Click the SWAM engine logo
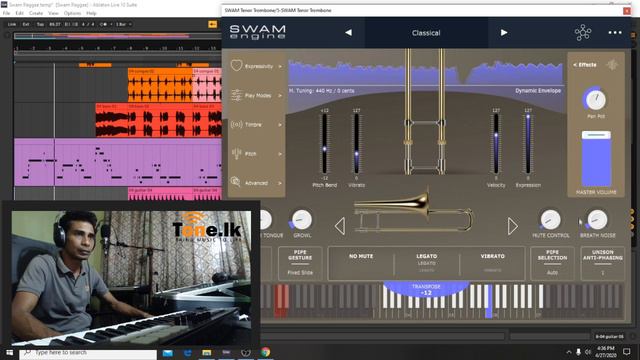The image size is (640, 360). coord(257,32)
